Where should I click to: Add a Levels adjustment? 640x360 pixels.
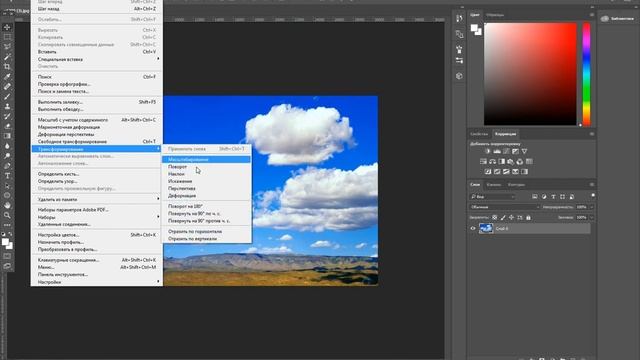point(497,151)
